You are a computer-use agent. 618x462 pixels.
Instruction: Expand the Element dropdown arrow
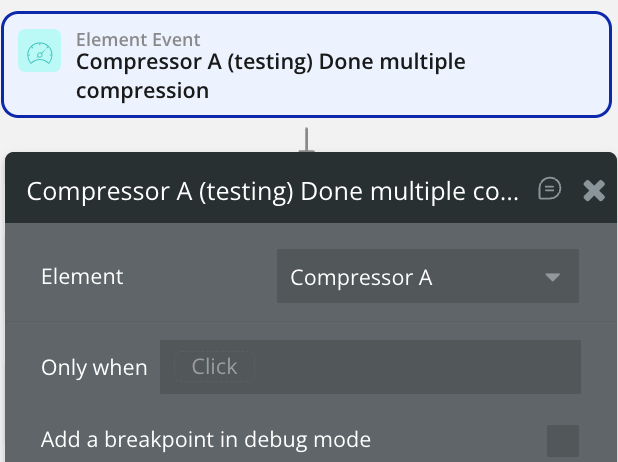tap(553, 277)
